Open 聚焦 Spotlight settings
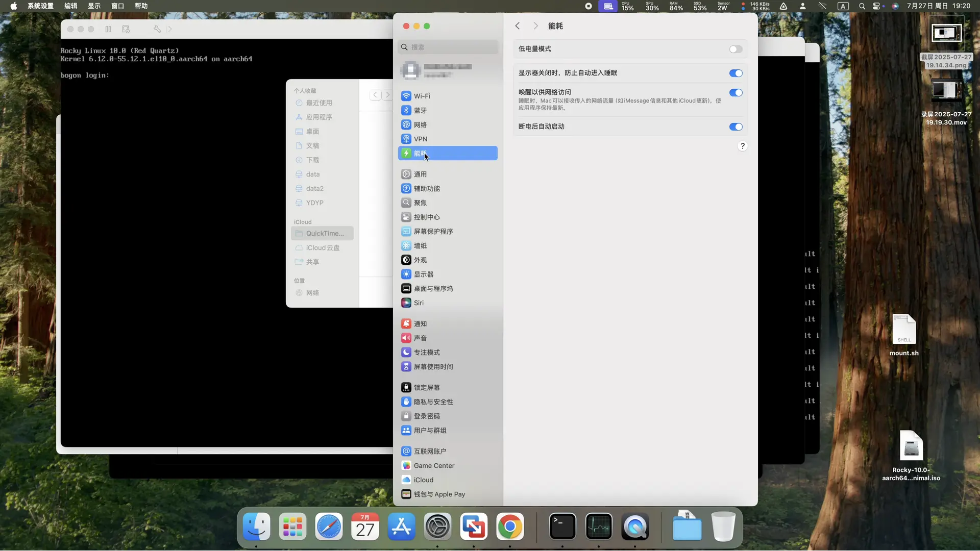The height and width of the screenshot is (551, 980). tap(448, 203)
